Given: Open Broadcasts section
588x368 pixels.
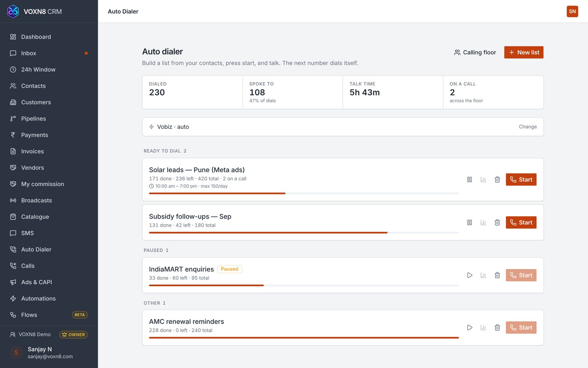Looking at the screenshot, I should point(49,200).
